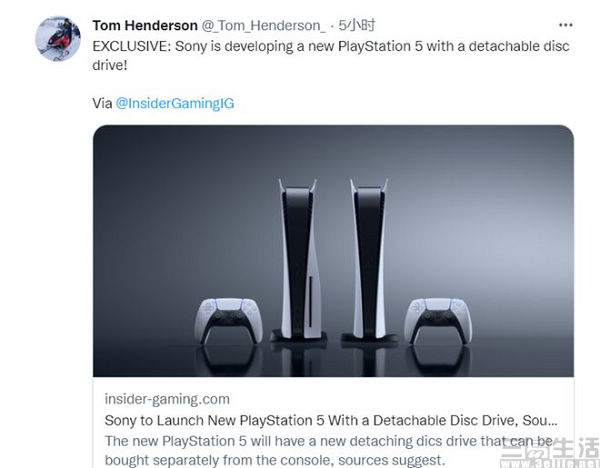The width and height of the screenshot is (600, 468).
Task: Click the insider-gaming.com domain label
Action: [167, 399]
